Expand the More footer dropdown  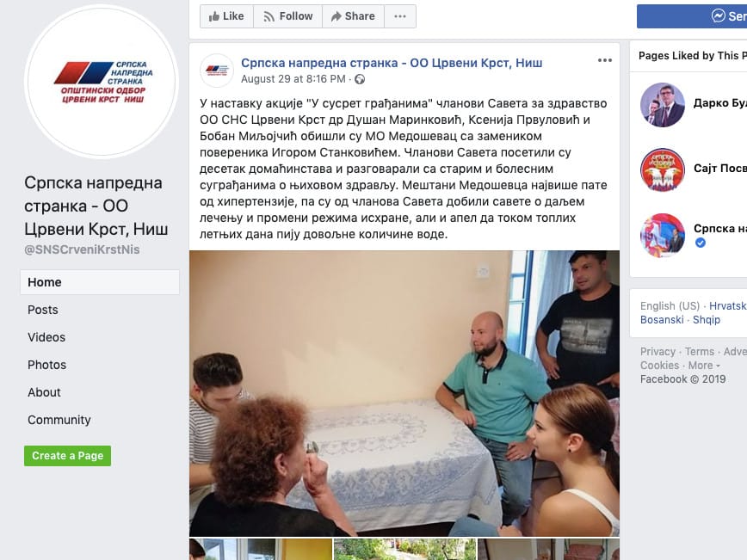[704, 366]
